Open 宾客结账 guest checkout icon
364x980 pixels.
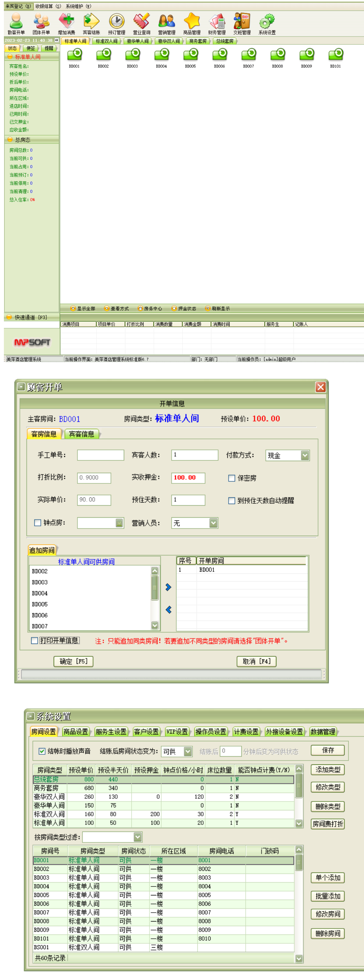pos(91,21)
